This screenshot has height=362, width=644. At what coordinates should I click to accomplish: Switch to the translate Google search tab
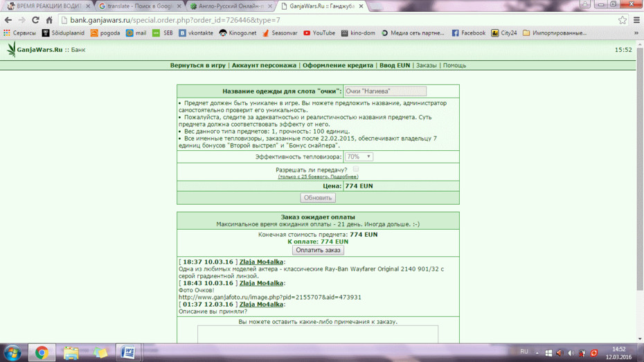[x=138, y=6]
